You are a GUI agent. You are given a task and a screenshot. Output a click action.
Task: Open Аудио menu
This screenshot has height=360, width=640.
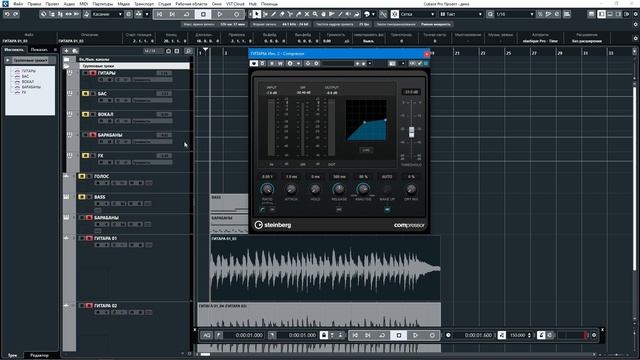[x=69, y=4]
